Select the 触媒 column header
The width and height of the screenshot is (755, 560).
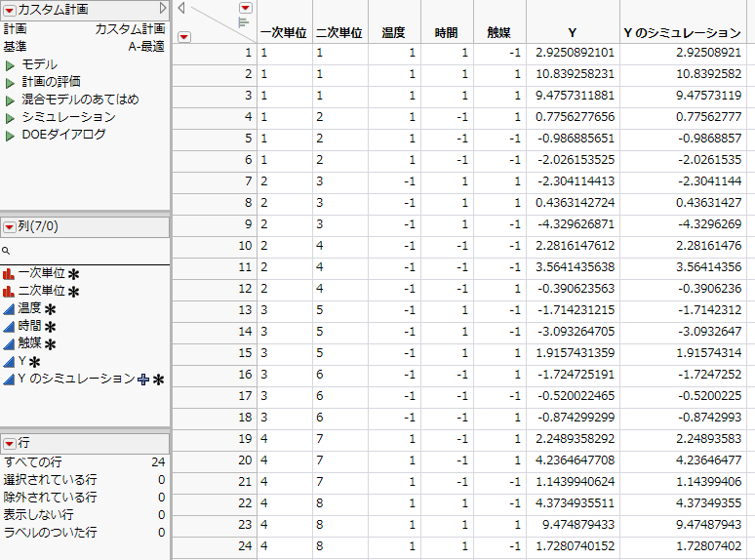tap(498, 33)
